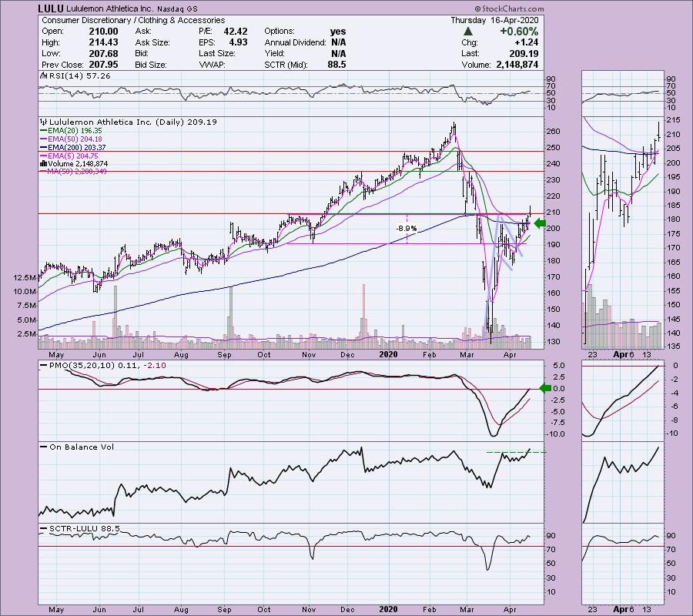Click the PMO(35,20,10) indicator label
This screenshot has width=693, height=616.
(102, 366)
